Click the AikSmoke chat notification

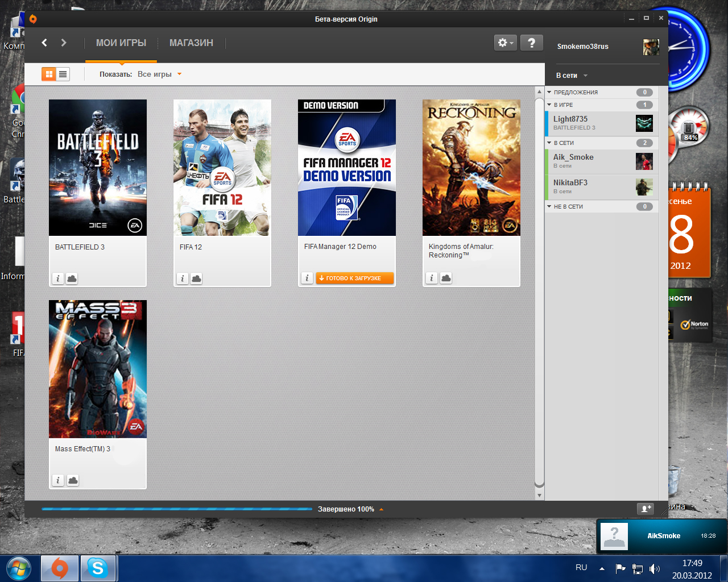pos(662,535)
